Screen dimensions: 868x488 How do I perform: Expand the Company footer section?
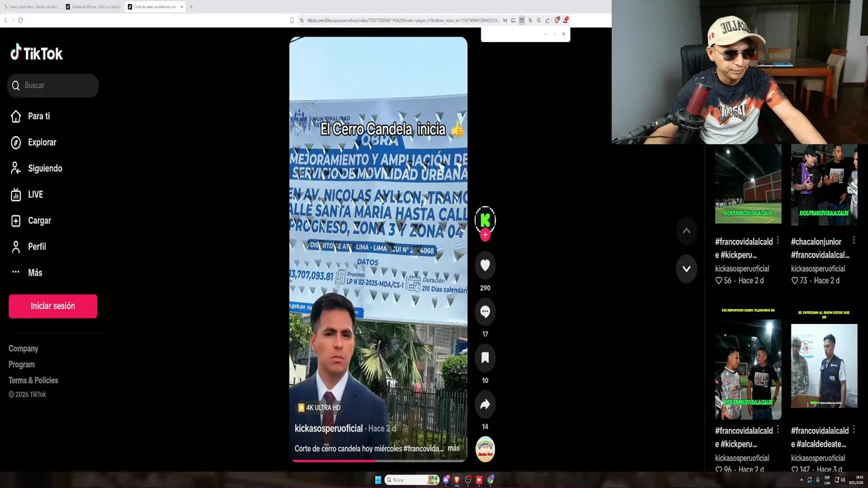(23, 348)
